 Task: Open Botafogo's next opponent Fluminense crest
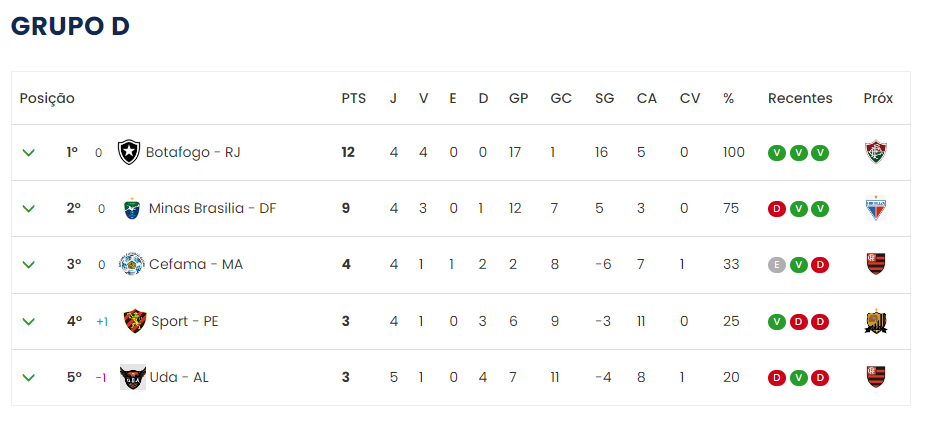pyautogui.click(x=876, y=152)
